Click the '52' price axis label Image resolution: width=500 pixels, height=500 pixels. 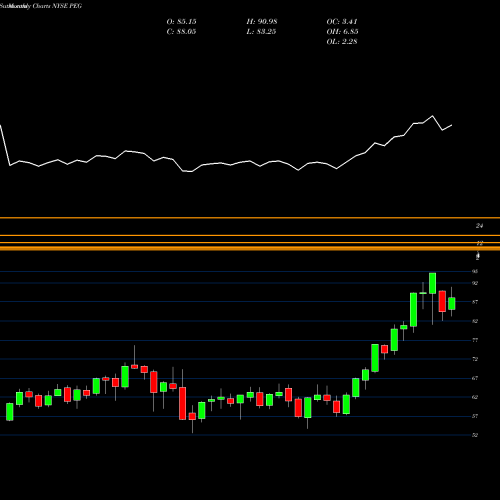point(475,435)
